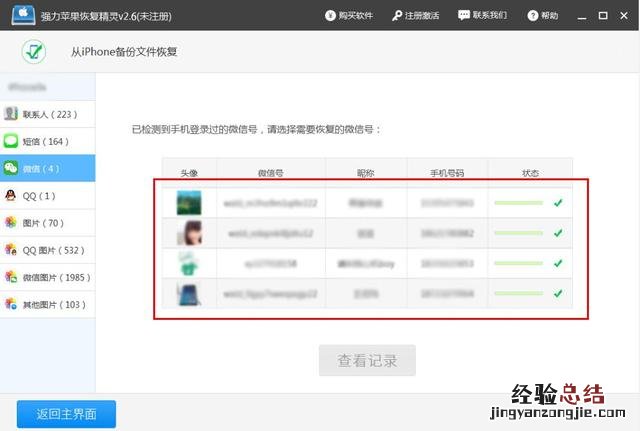Open the 帮助 help menu
Image resolution: width=640 pixels, height=431 pixels.
[x=542, y=16]
